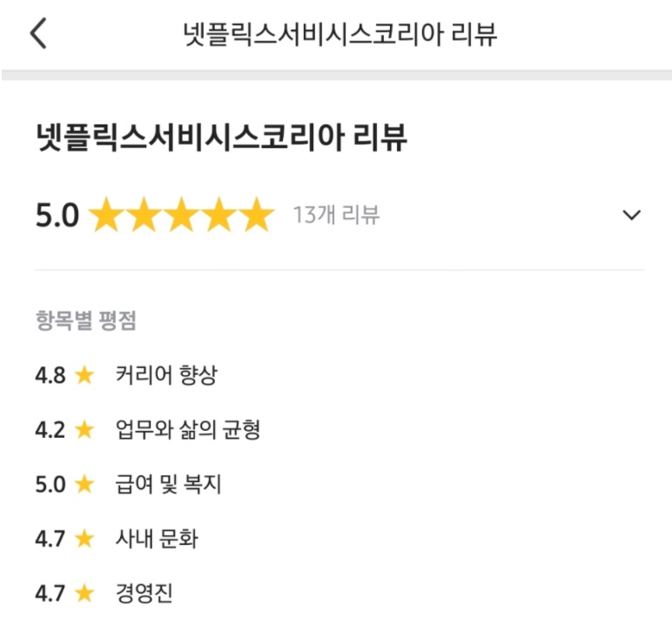Tap the star beside 커리어 향상

click(84, 375)
